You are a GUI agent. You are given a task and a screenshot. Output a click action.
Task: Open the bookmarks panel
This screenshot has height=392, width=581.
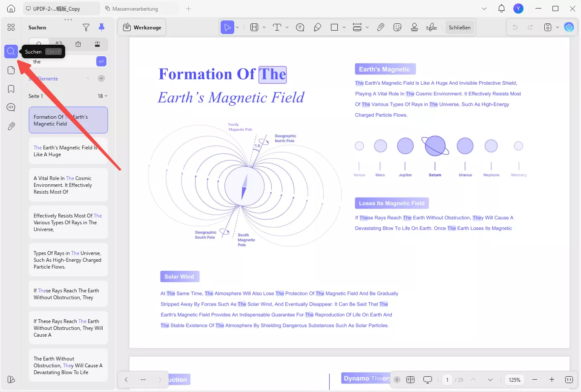(x=11, y=89)
